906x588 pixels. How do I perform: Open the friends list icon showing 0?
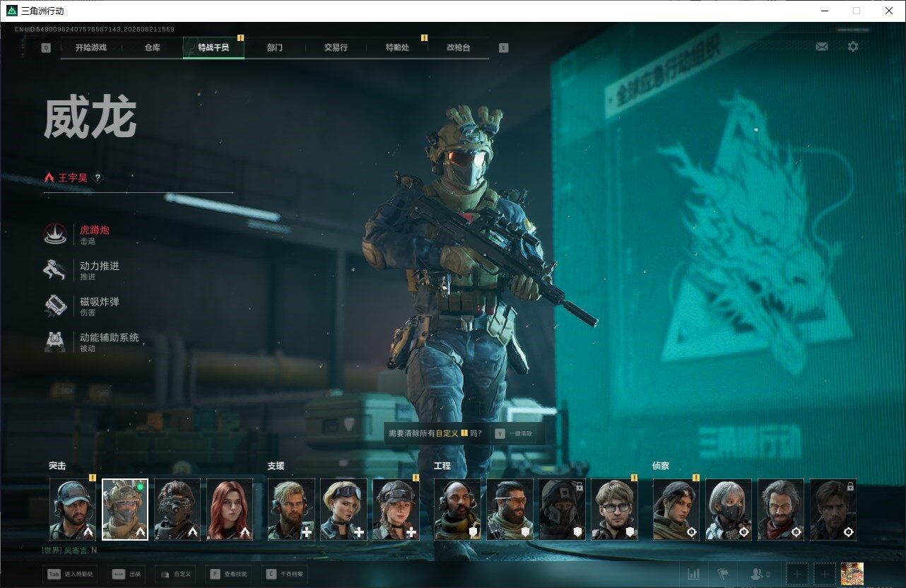[x=760, y=574]
